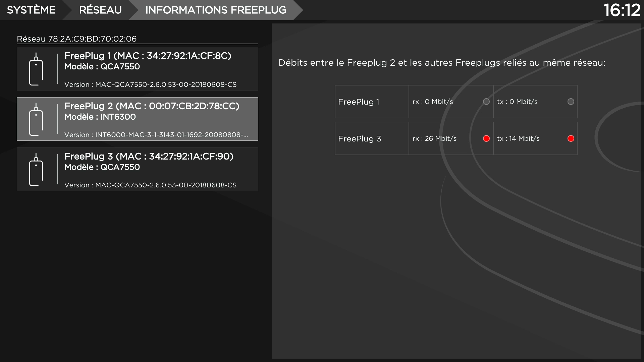Select Informations Freeplug breadcrumb
The width and height of the screenshot is (644, 362).
(216, 10)
